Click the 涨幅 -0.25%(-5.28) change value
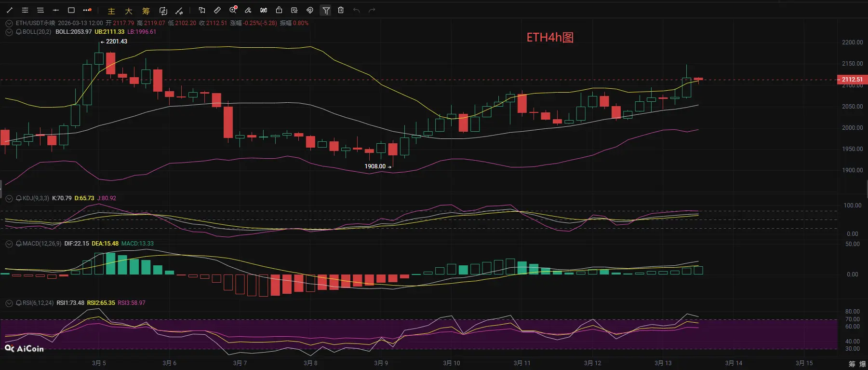This screenshot has height=370, width=868. [x=254, y=23]
